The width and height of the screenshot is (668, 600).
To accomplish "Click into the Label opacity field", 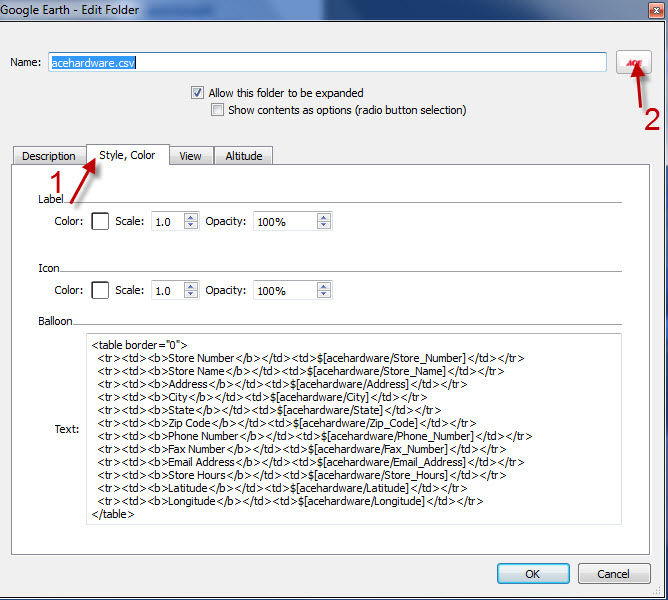I will tap(285, 222).
